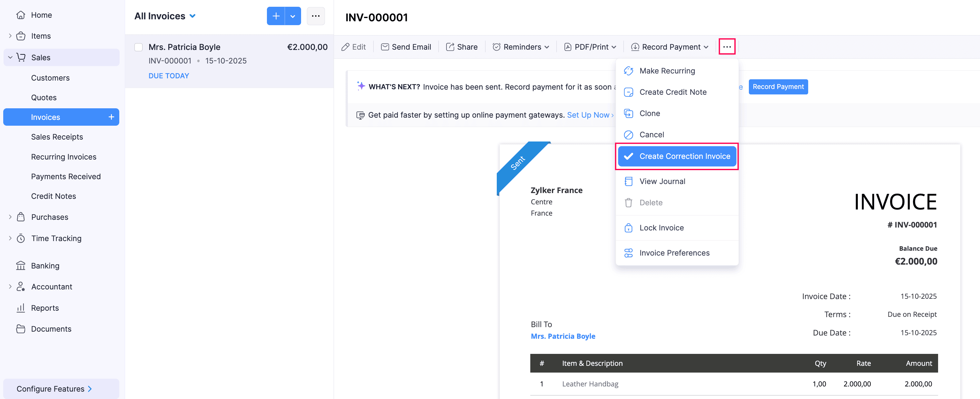Open Mrs. Patricia Boyle customer link
Viewport: 980px width, 399px height.
(x=563, y=336)
